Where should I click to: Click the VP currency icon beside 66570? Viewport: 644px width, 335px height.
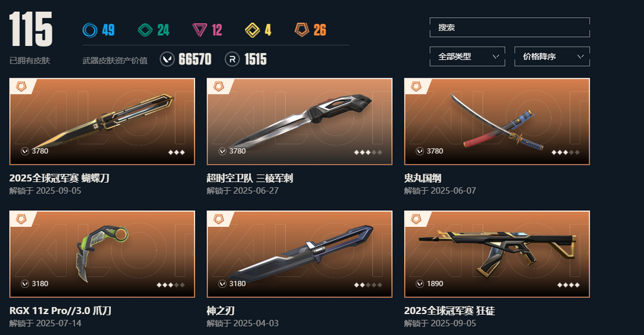click(167, 59)
